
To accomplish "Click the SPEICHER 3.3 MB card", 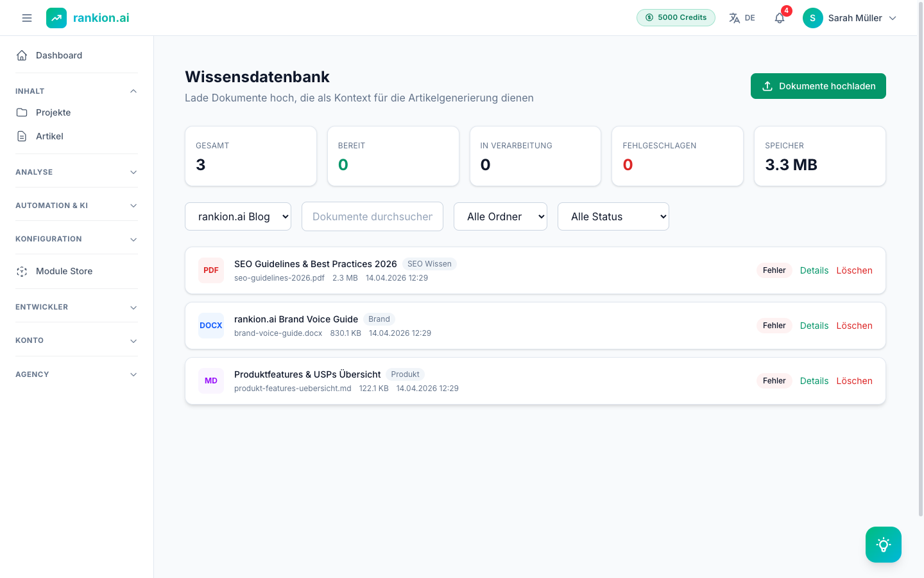I will point(820,156).
